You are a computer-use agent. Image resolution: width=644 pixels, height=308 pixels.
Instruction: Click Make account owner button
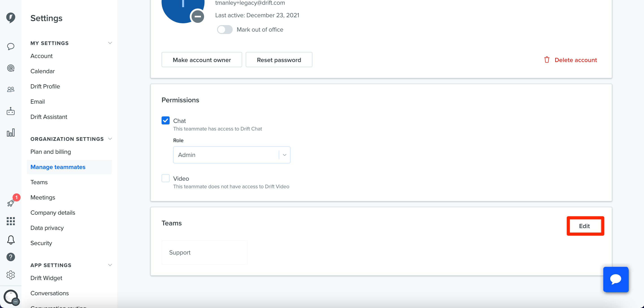point(202,60)
